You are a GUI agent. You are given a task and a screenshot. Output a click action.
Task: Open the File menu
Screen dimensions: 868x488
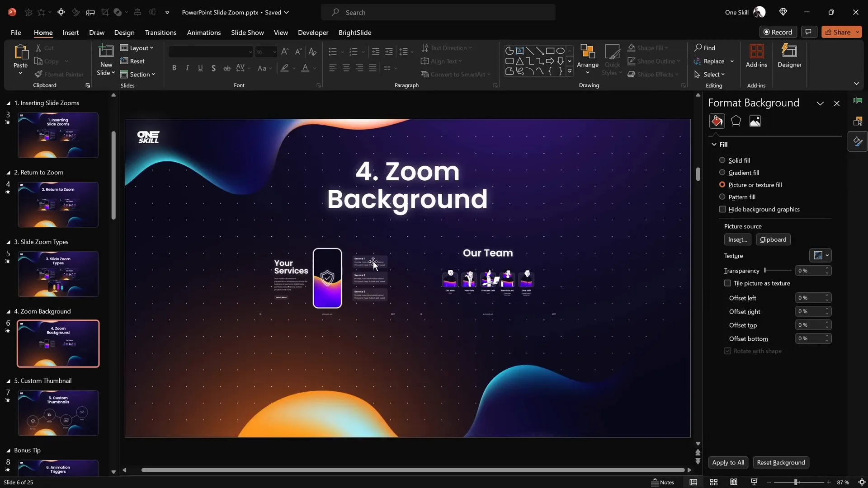click(x=16, y=33)
